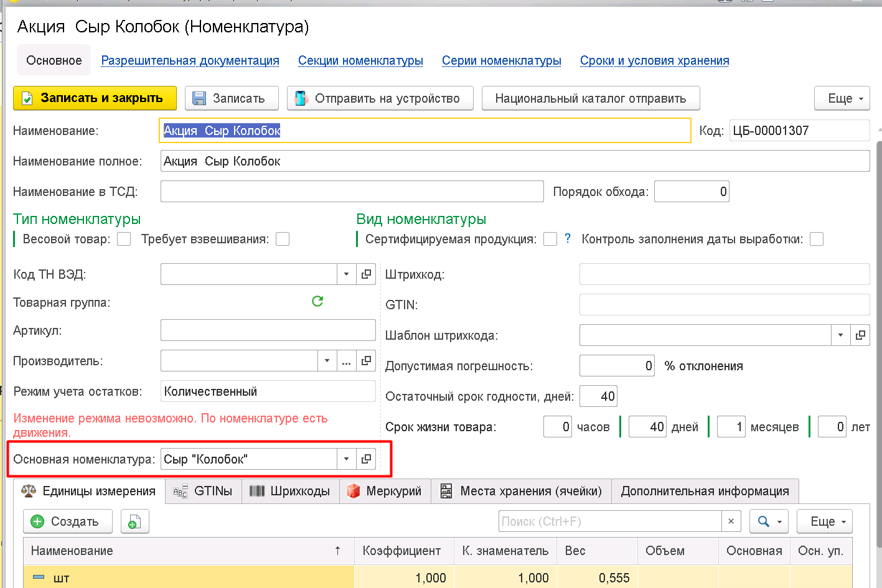Click the Записать и закрыть button
882x588 pixels.
click(x=95, y=98)
